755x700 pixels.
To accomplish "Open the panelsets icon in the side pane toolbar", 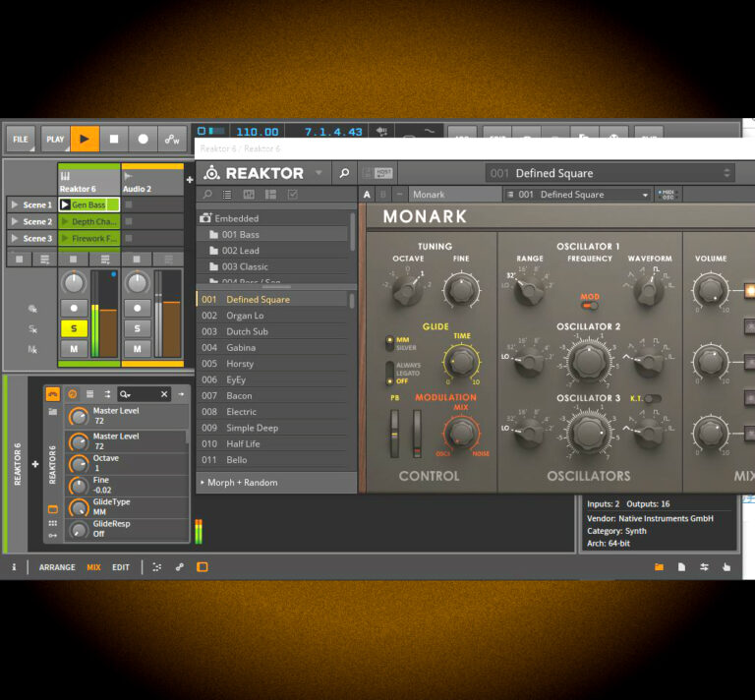I will pyautogui.click(x=249, y=195).
